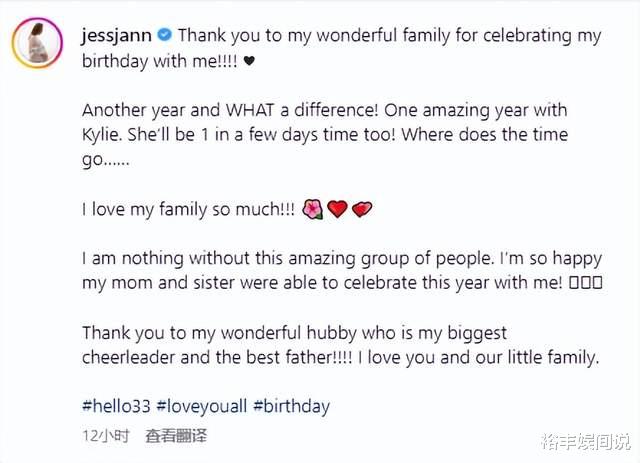Select the #birthday hashtag
Image resolution: width=640 pixels, height=463 pixels.
(291, 406)
